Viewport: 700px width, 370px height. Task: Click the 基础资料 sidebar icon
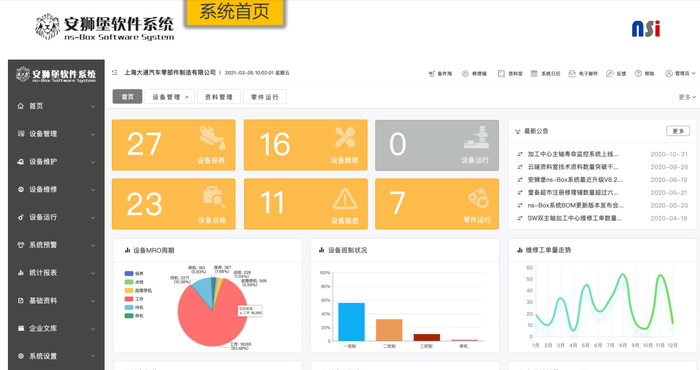(21, 301)
